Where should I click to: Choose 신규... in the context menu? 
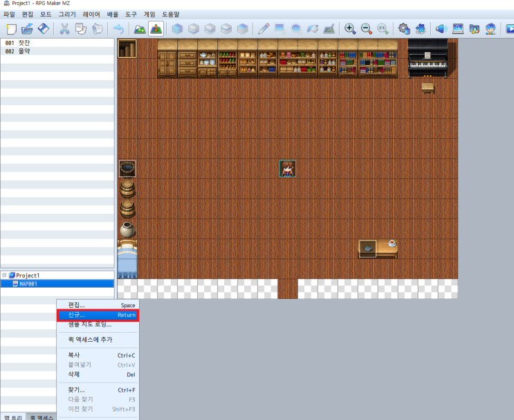point(98,315)
